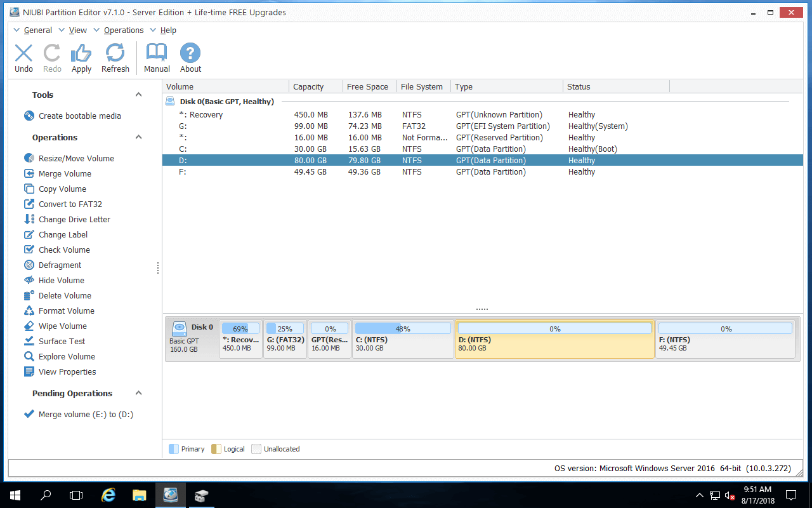Select C: (NTFS) partition block in disk map

(x=403, y=340)
